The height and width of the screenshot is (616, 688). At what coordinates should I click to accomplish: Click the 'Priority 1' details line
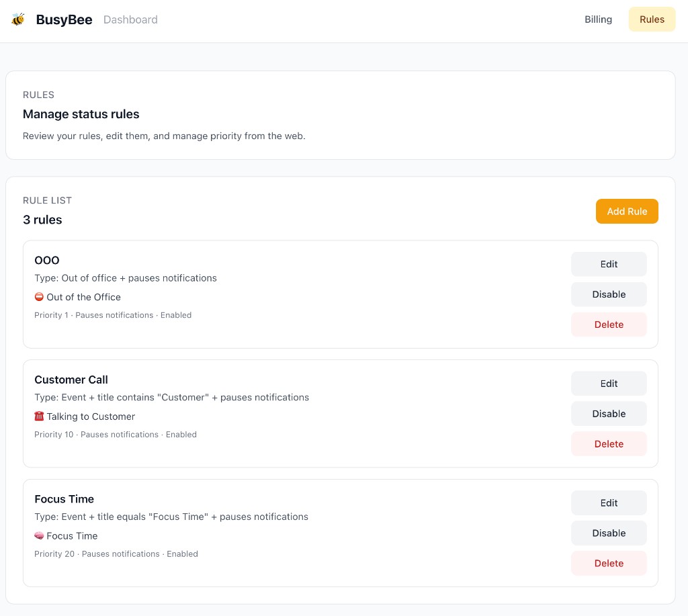(x=113, y=315)
